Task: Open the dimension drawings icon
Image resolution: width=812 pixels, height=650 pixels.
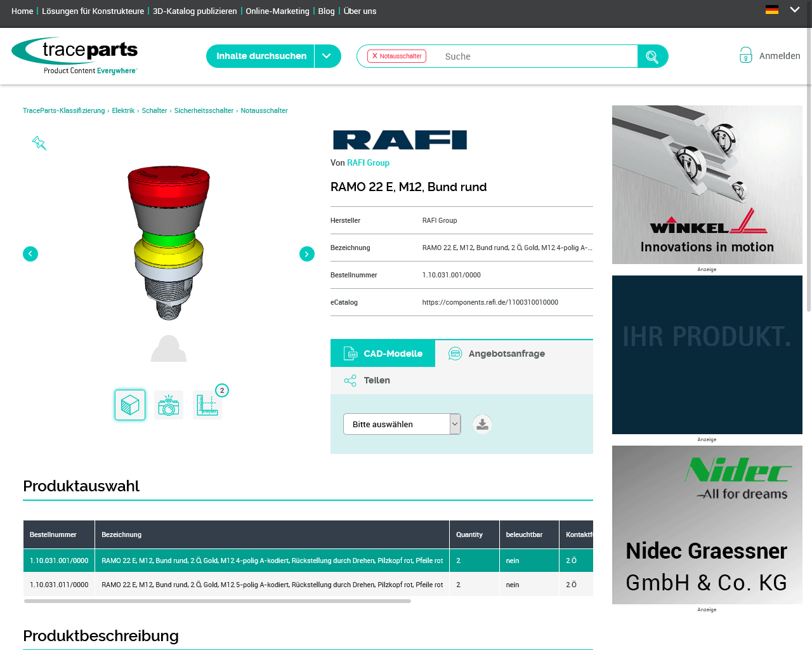Action: point(207,405)
